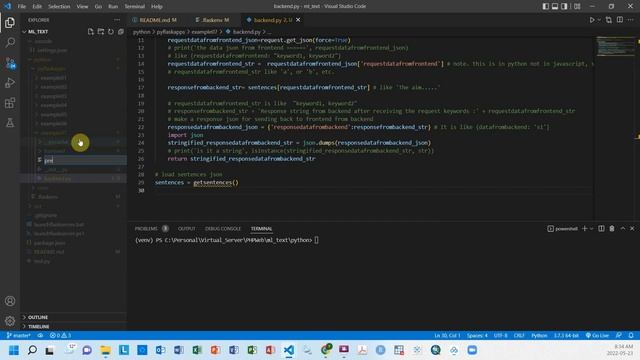Kill terminal with trash icon

[612, 229]
